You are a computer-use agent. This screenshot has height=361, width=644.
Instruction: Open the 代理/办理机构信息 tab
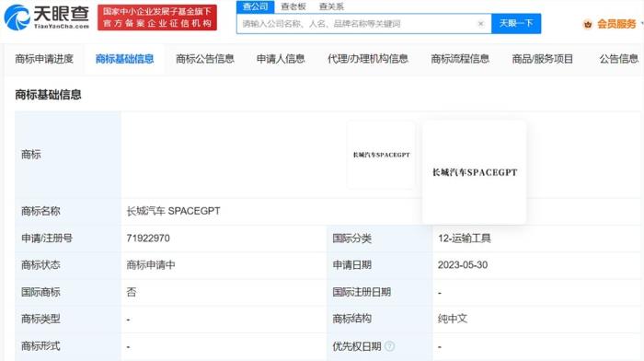point(368,59)
